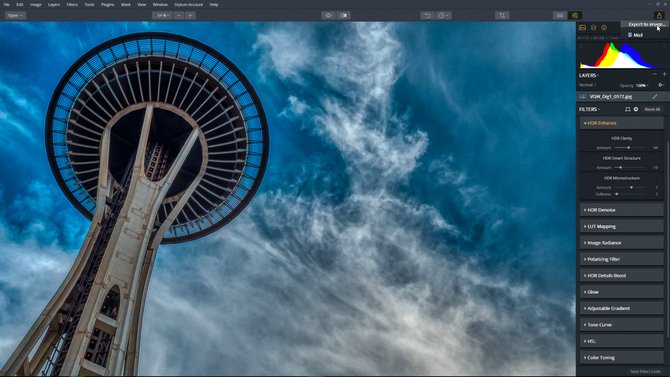Expand the Glow filter
The height and width of the screenshot is (377, 670).
(622, 292)
